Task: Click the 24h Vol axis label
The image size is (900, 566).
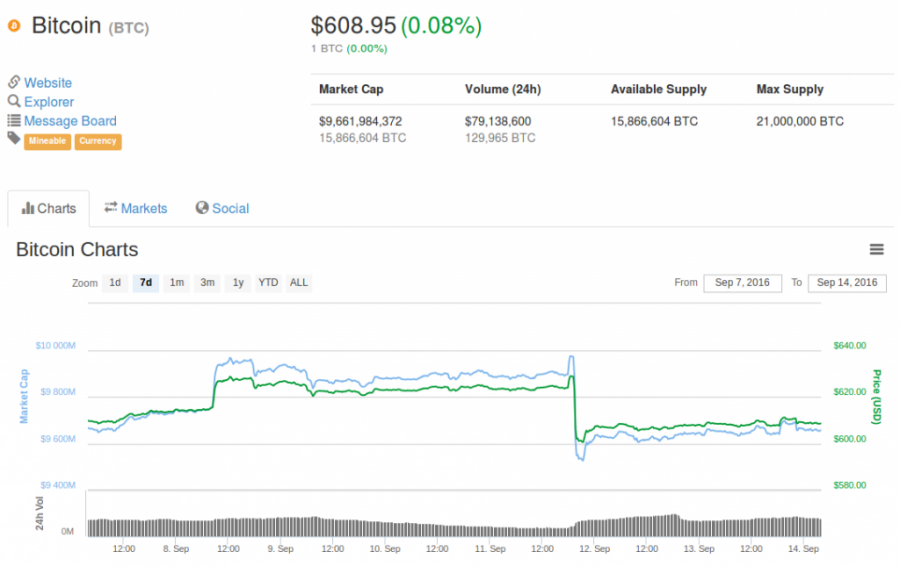Action: pos(39,513)
